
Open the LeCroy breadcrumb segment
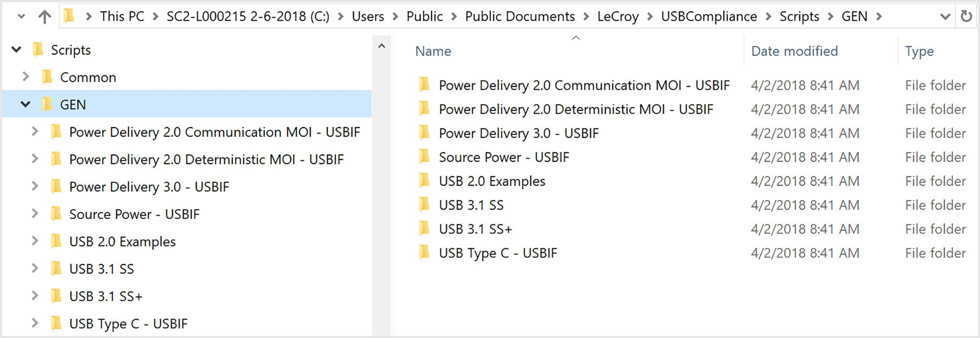tap(618, 16)
